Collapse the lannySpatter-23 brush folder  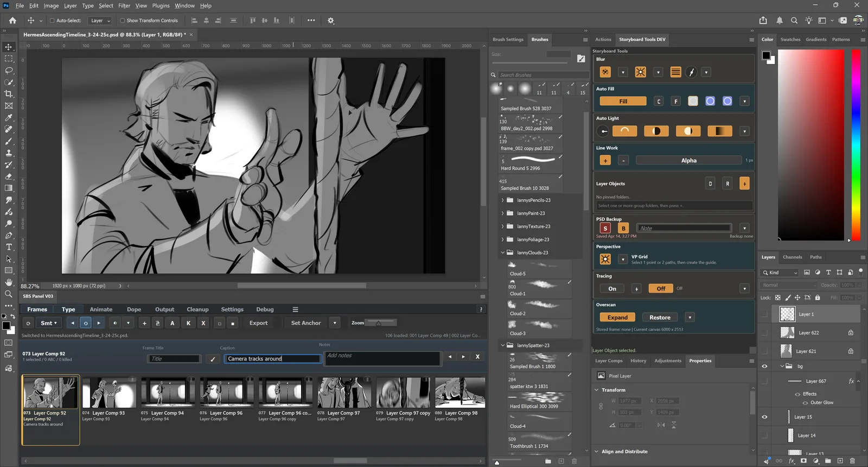[x=502, y=345]
